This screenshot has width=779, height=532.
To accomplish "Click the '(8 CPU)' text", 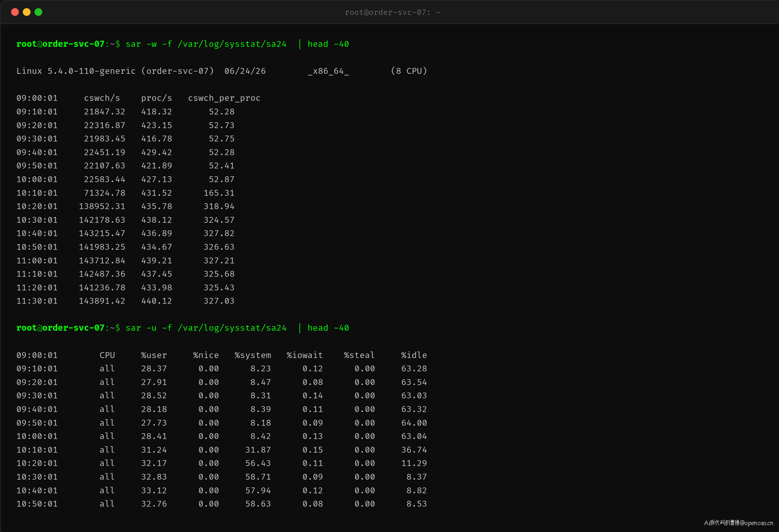I will point(409,71).
